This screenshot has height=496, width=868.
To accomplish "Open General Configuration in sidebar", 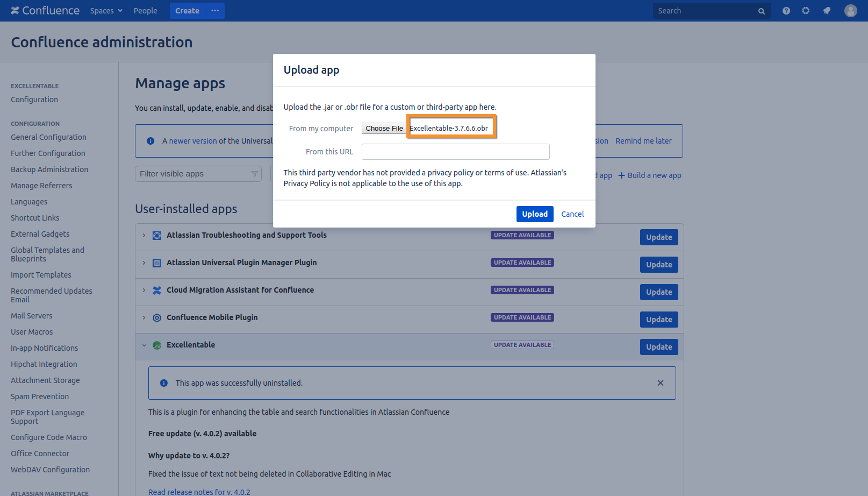I will [x=48, y=137].
